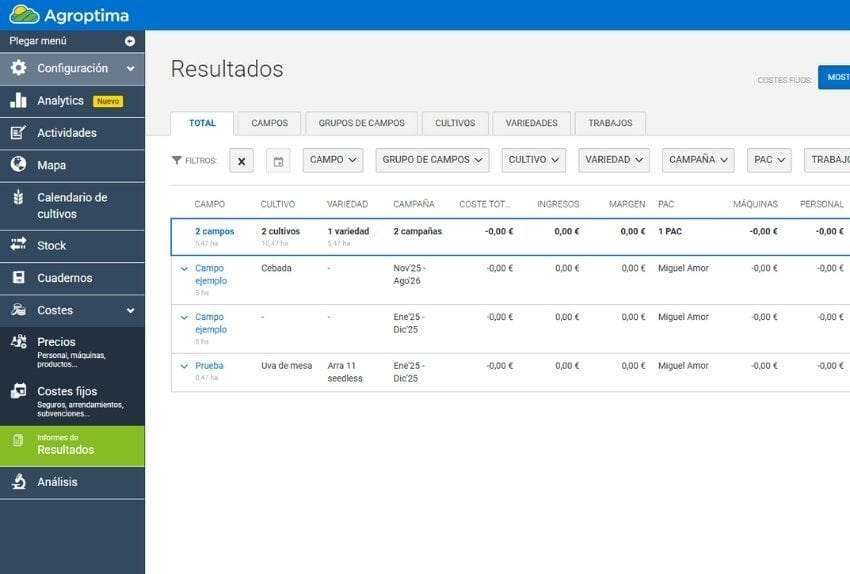The width and height of the screenshot is (850, 574).
Task: Switch to the TRABAJOS tab
Action: point(610,124)
